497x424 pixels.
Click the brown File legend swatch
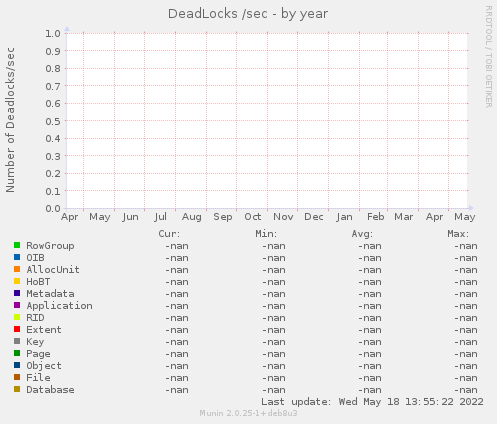[x=17, y=377]
